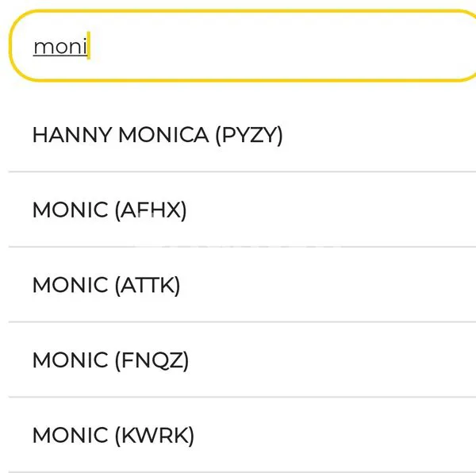Place cursor in the 'moni' text
The image size is (476, 473).
tap(60, 47)
